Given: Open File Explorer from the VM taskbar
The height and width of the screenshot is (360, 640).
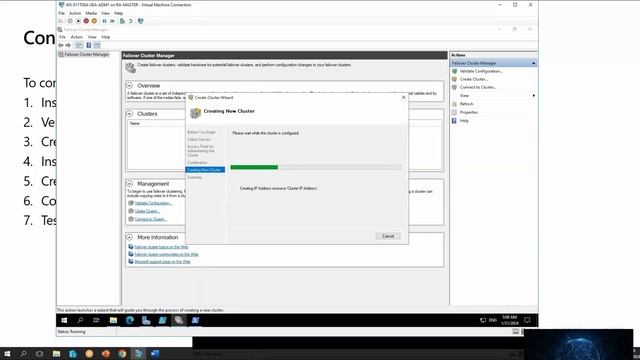Looking at the screenshot, I should point(113,320).
